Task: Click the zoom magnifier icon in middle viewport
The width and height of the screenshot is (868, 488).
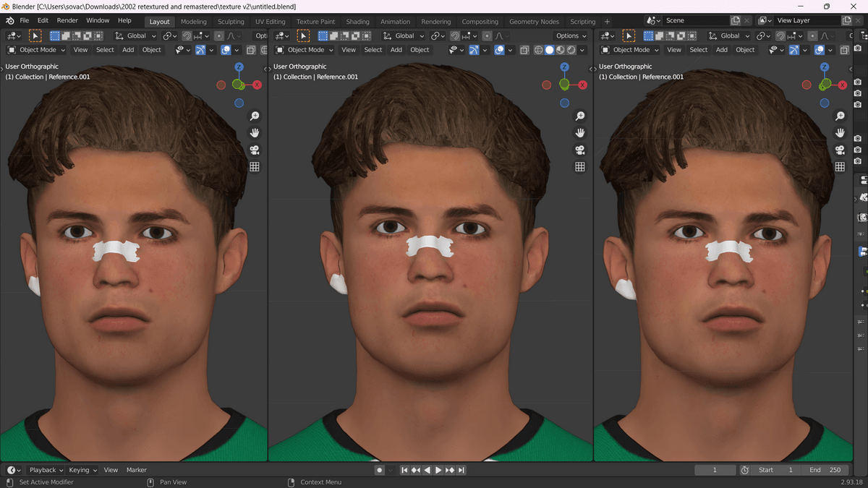Action: 579,116
